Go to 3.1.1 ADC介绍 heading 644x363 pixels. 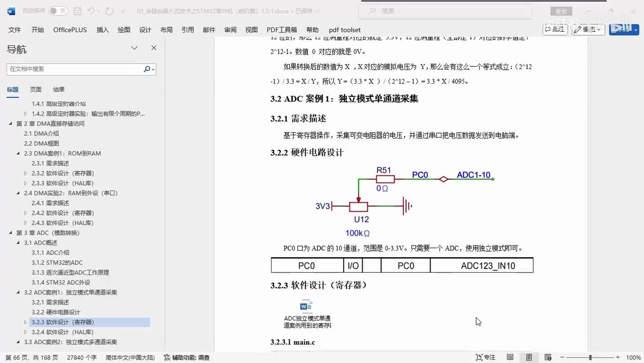(50, 253)
